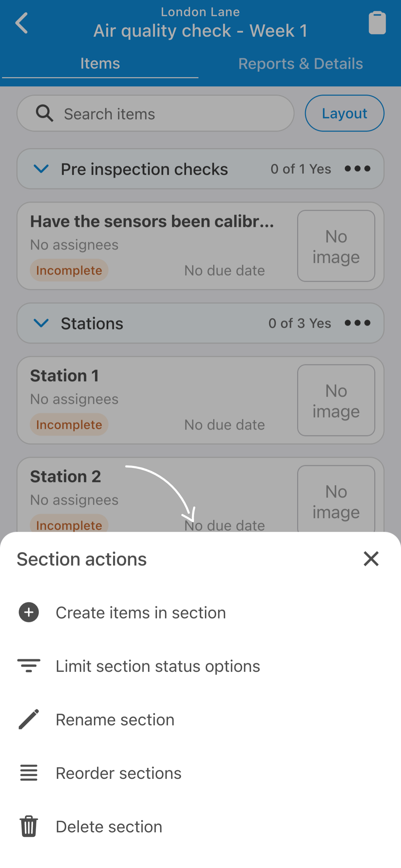
Task: Tap the filter icon for Limit section status
Action: (29, 666)
